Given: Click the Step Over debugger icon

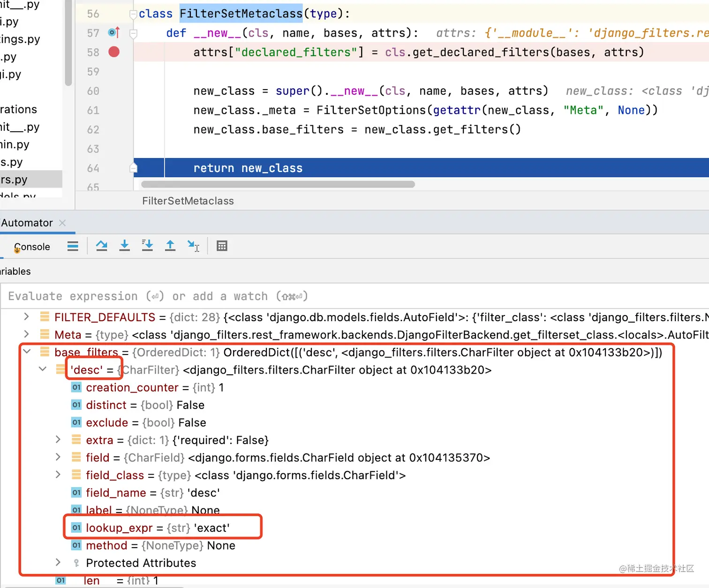Looking at the screenshot, I should click(x=101, y=246).
